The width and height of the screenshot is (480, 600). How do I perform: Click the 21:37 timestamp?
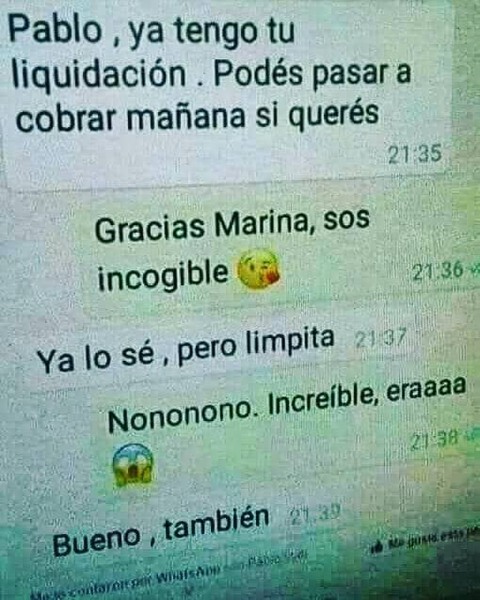tap(380, 339)
